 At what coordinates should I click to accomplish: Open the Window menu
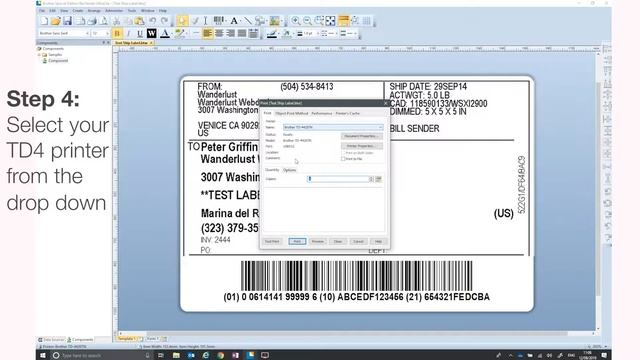(x=148, y=11)
